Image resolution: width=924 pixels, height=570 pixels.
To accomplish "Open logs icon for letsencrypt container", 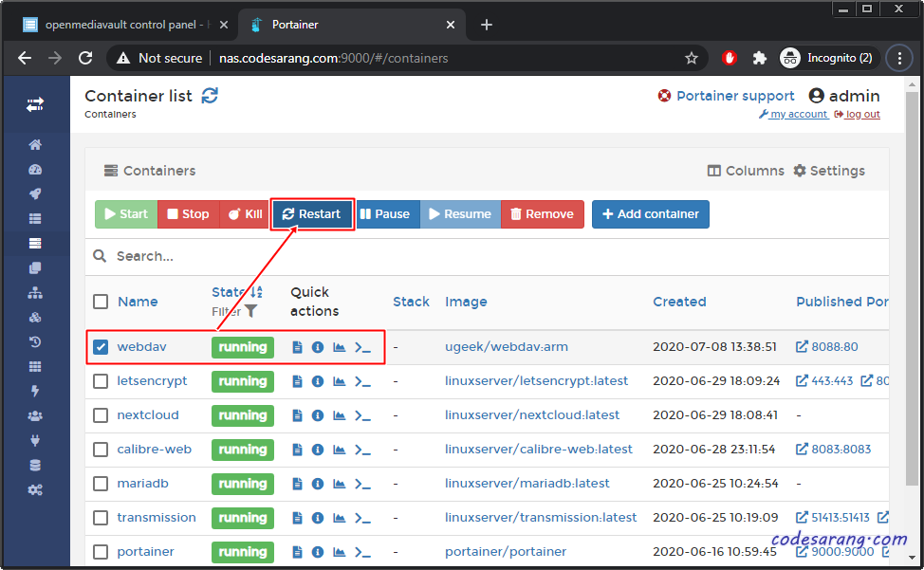I will coord(297,381).
